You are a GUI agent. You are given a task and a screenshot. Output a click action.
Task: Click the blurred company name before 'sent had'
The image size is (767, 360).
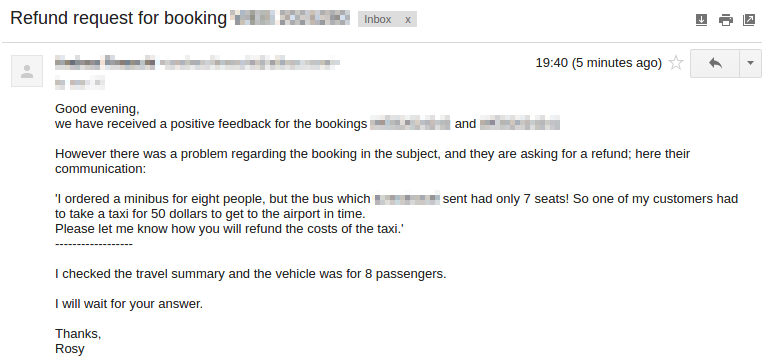pyautogui.click(x=407, y=199)
